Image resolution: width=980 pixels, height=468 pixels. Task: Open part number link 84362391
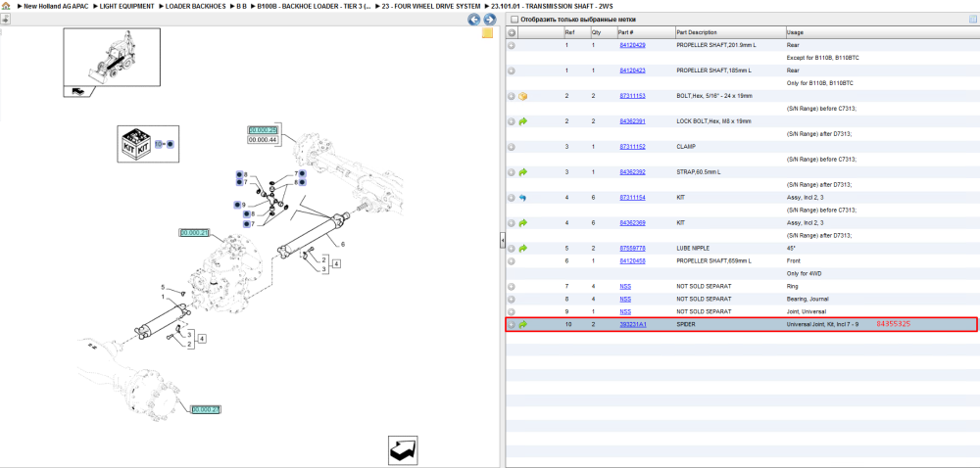pos(632,121)
